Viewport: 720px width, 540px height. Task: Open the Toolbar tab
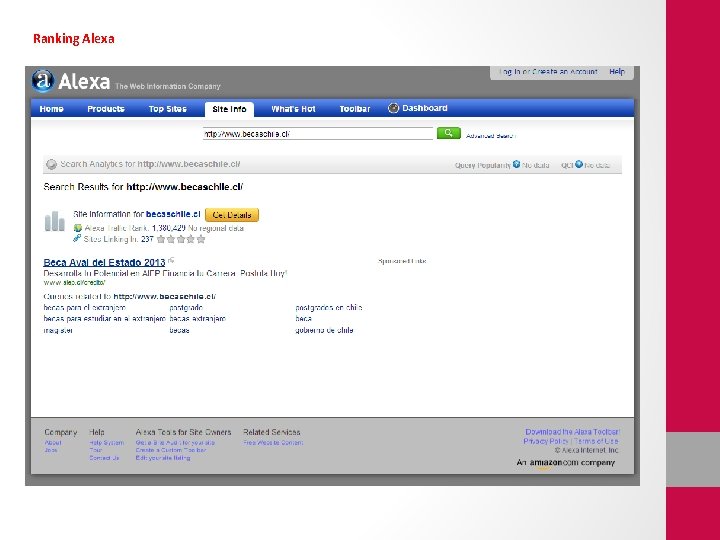[355, 109]
